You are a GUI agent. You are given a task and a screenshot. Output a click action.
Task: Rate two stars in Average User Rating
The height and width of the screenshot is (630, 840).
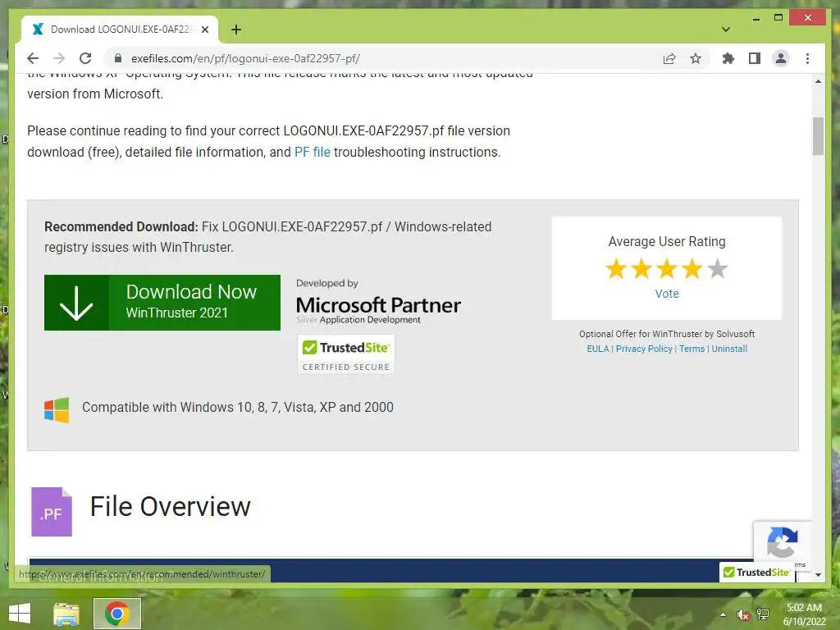tap(641, 269)
